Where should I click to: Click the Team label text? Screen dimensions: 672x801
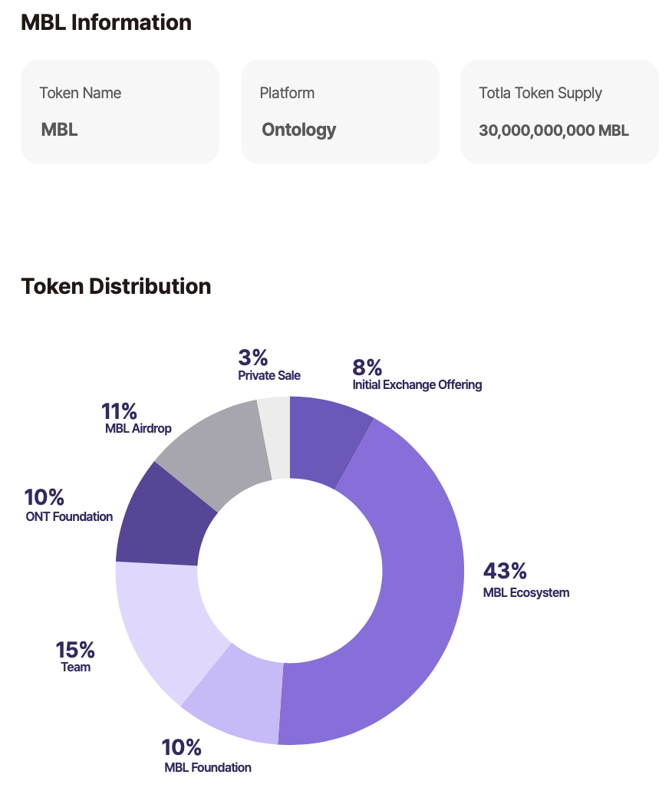click(x=76, y=667)
